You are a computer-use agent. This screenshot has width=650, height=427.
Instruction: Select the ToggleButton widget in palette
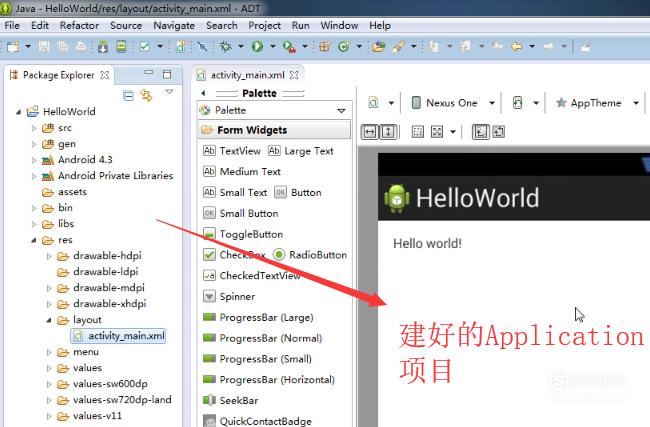[x=243, y=234]
